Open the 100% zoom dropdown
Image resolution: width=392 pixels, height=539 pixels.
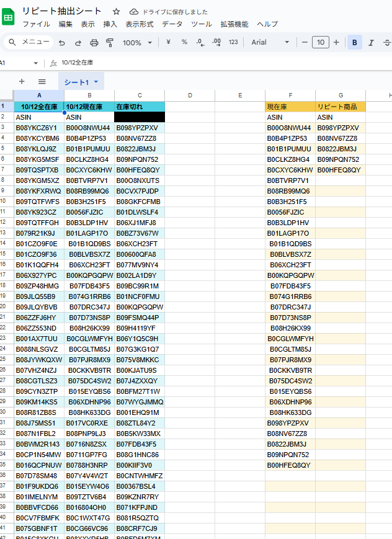coord(136,43)
